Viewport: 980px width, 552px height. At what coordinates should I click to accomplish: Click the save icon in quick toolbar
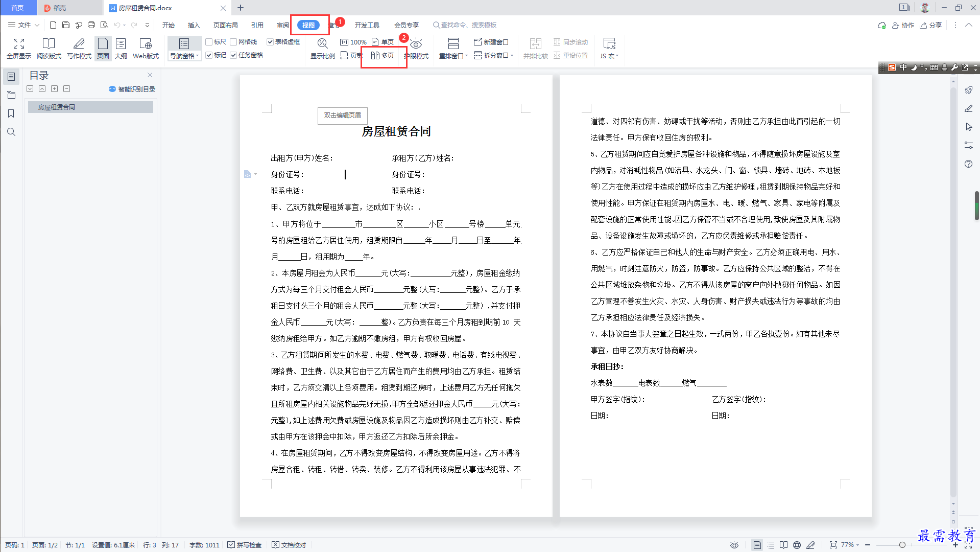(66, 25)
